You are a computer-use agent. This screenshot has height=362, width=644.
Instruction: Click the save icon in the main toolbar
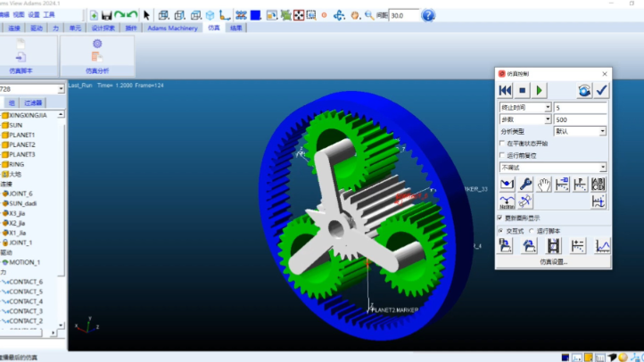106,15
